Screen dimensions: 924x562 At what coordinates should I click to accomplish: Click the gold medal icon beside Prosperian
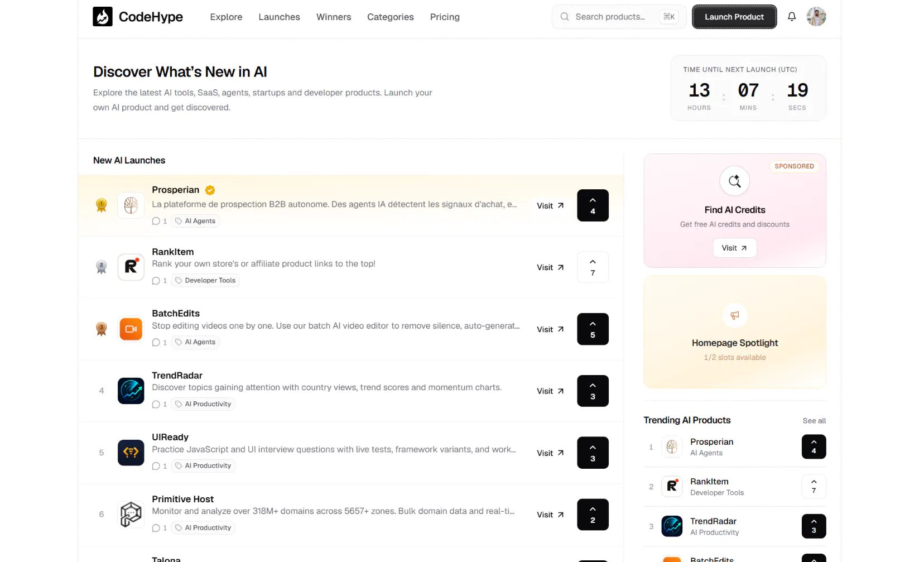click(x=102, y=205)
